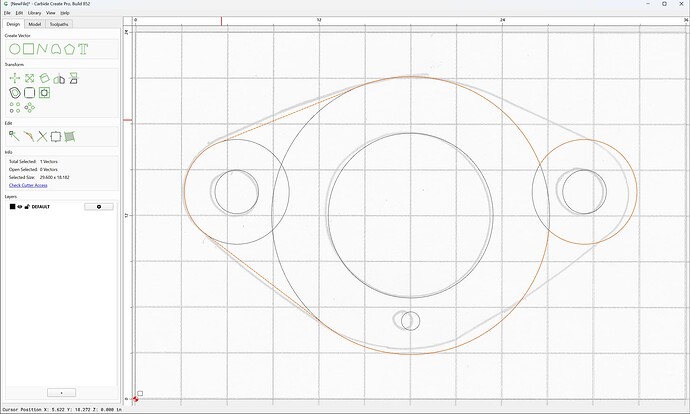Open the Offset Vector tool

(x=15, y=92)
